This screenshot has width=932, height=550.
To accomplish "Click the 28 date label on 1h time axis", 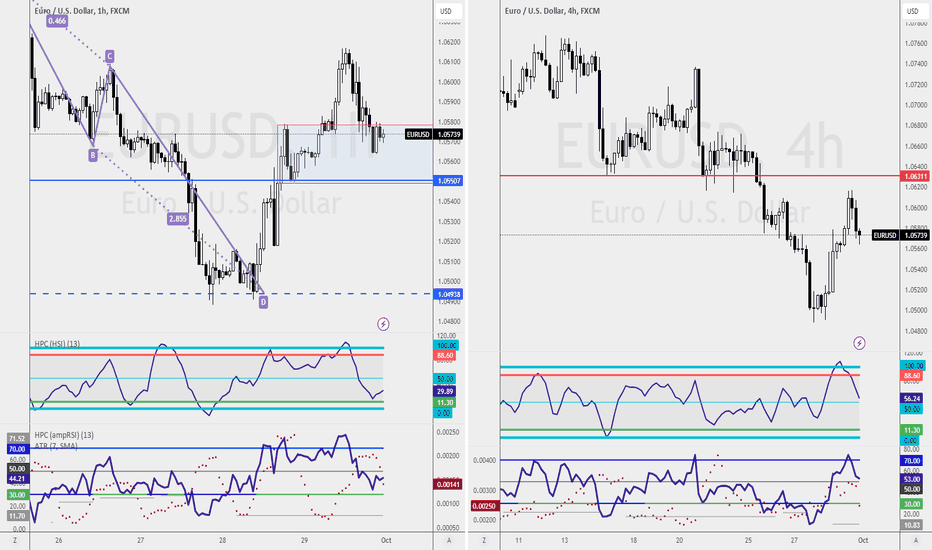I will [x=222, y=540].
